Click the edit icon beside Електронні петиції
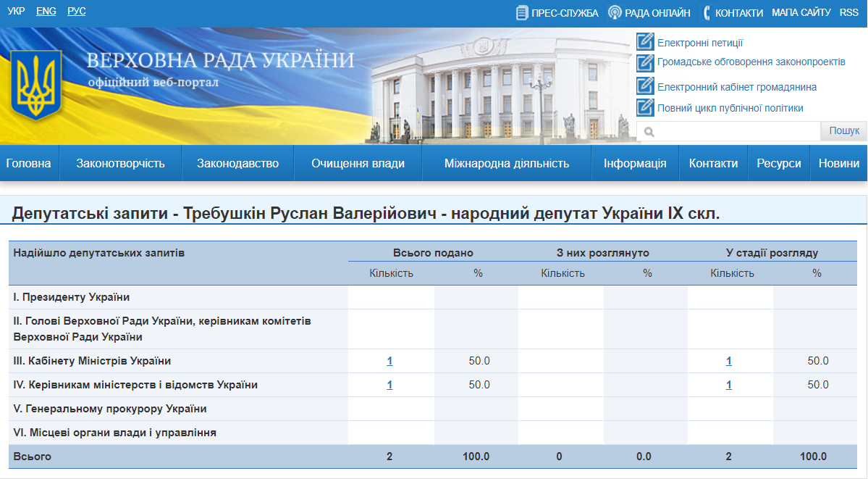This screenshot has height=479, width=868. 645,41
